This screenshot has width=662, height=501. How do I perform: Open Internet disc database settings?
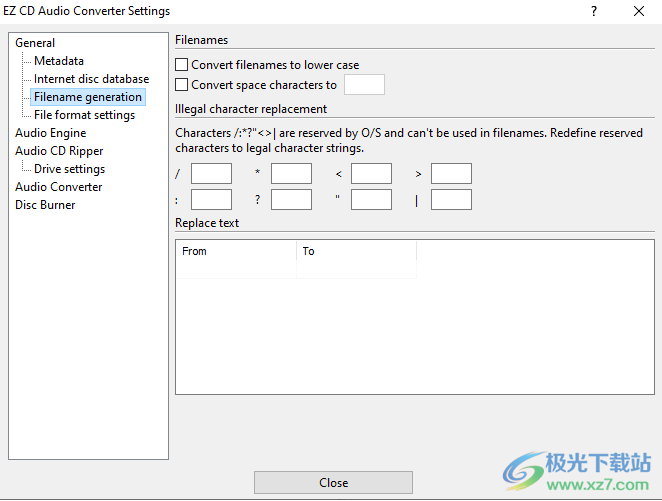tap(91, 79)
